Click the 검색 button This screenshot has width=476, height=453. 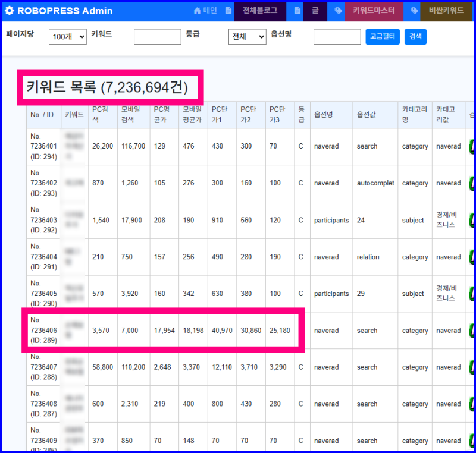pos(415,37)
